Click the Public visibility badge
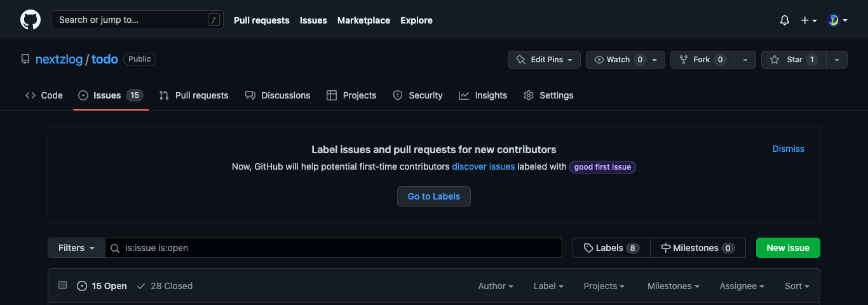Screen dimensions: 868x305 (x=140, y=59)
